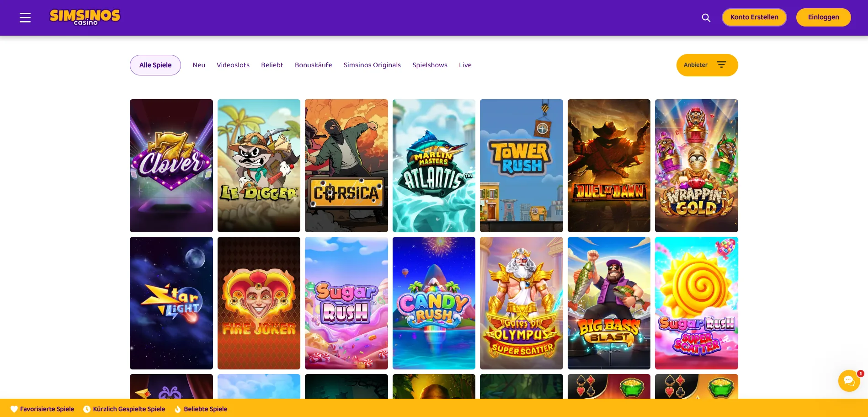
Task: Open the hamburger menu
Action: [x=25, y=17]
